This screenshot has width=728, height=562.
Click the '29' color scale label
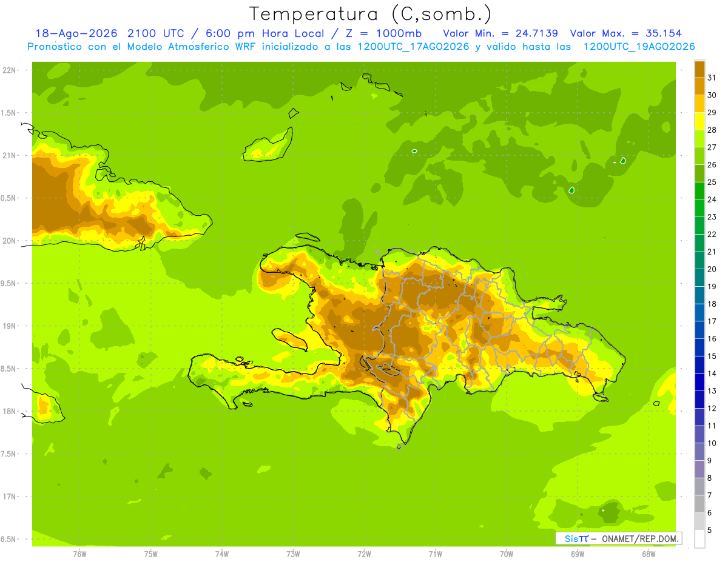712,113
